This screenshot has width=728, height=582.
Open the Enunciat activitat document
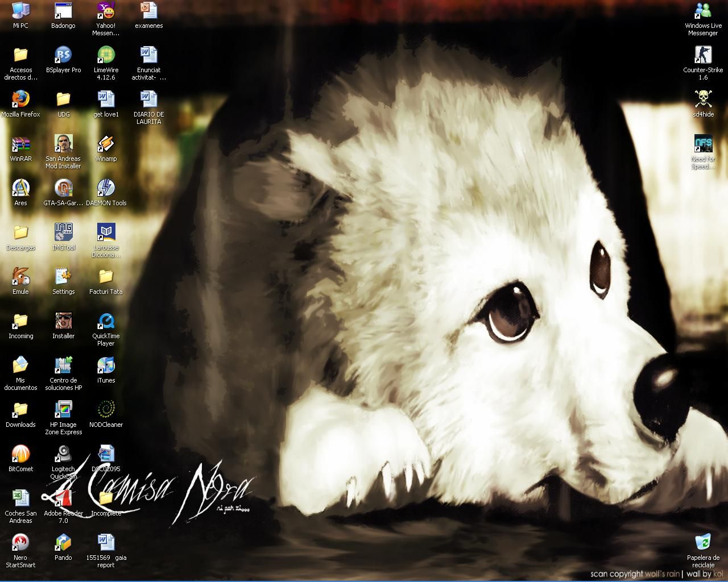coord(148,55)
